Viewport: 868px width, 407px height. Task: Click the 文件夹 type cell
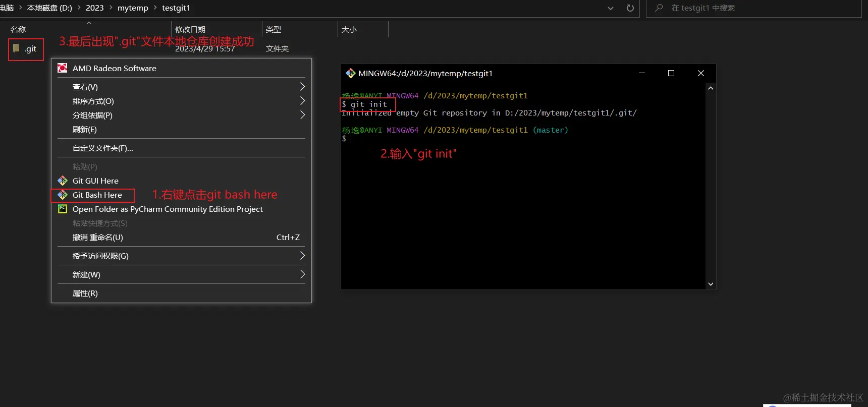[278, 49]
